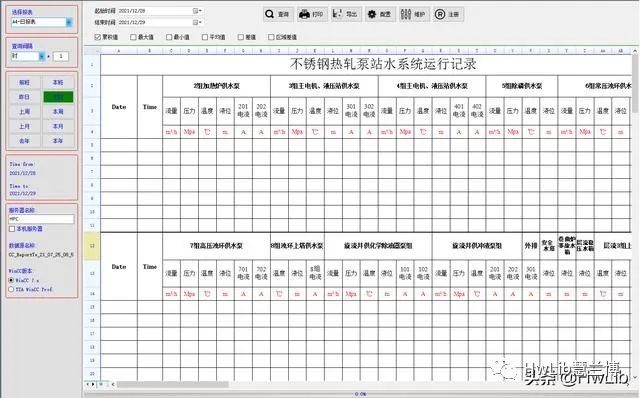Click the highlighted green today button
The width and height of the screenshot is (640, 398).
point(58,97)
